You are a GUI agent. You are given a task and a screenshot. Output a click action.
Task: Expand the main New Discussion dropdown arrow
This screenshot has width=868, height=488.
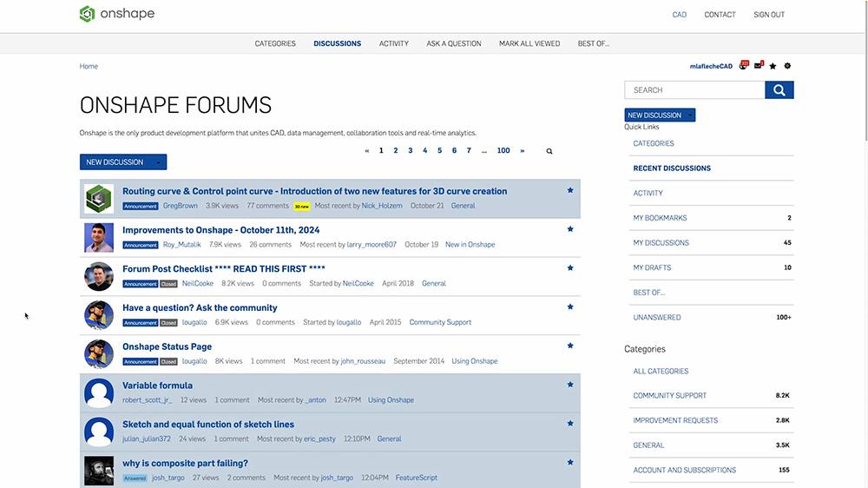pos(158,162)
